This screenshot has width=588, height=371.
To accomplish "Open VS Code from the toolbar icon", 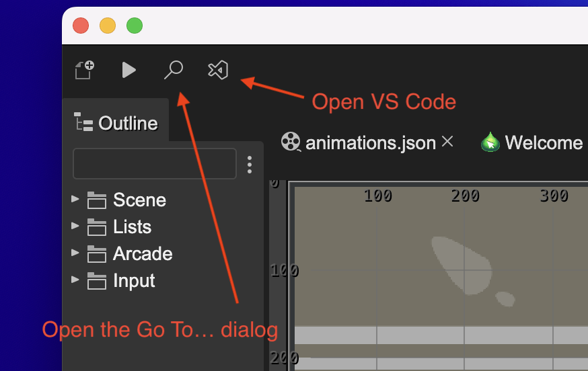I will [x=218, y=70].
